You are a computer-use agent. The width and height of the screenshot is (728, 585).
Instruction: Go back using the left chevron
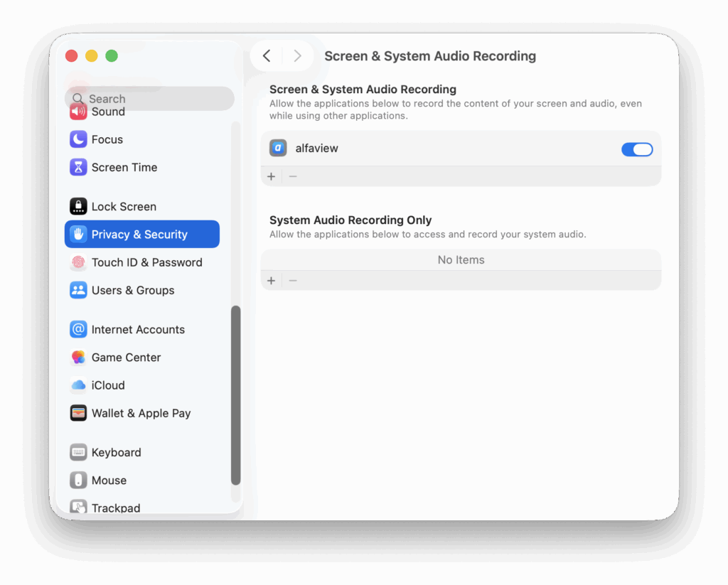[x=267, y=56]
